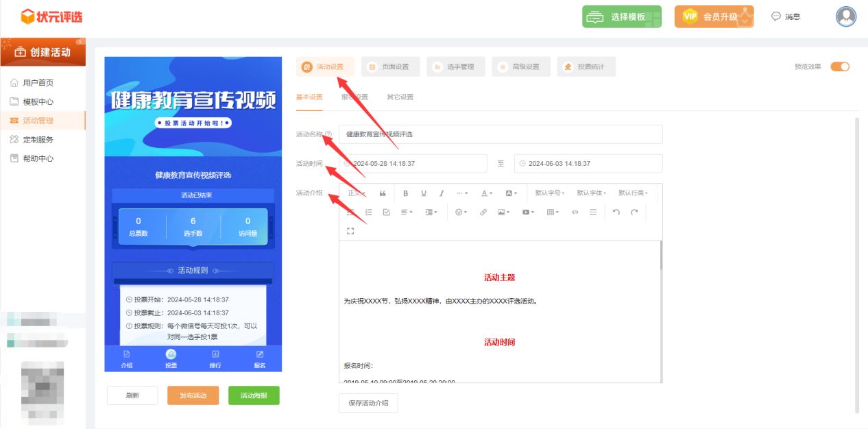Click the 发布活动 button
Screen dimensions: 868x429
[x=193, y=395]
